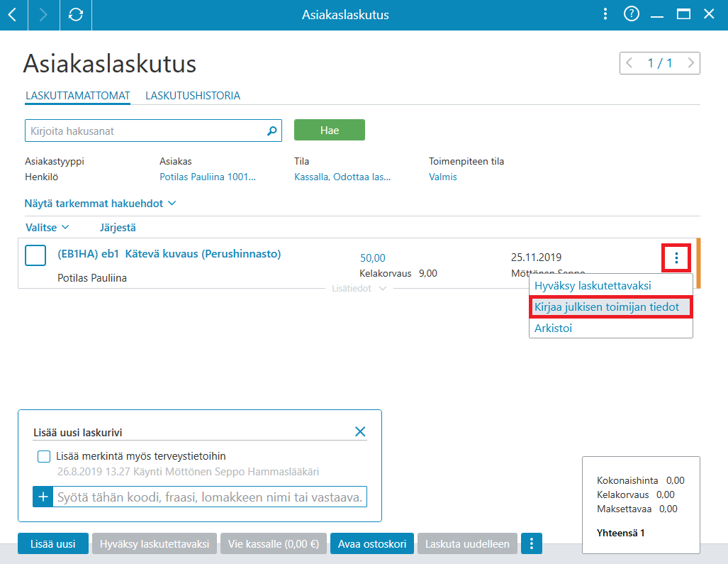
Task: Click the plus icon beside the code input
Action: [x=43, y=497]
